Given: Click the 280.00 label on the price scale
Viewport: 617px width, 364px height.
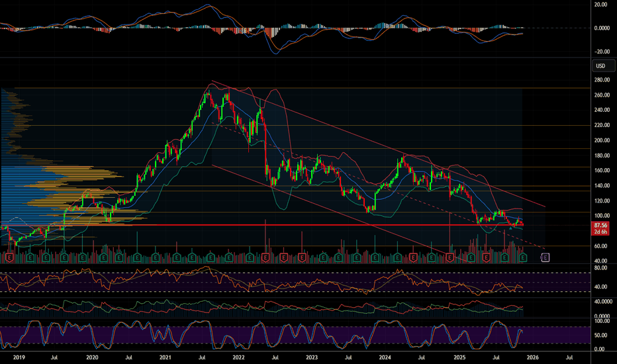Looking at the screenshot, I should tap(601, 80).
